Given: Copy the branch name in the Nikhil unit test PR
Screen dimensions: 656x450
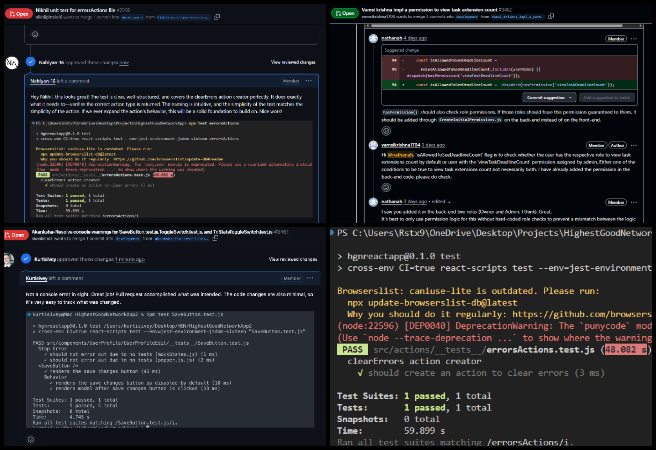Looking at the screenshot, I should (217, 17).
